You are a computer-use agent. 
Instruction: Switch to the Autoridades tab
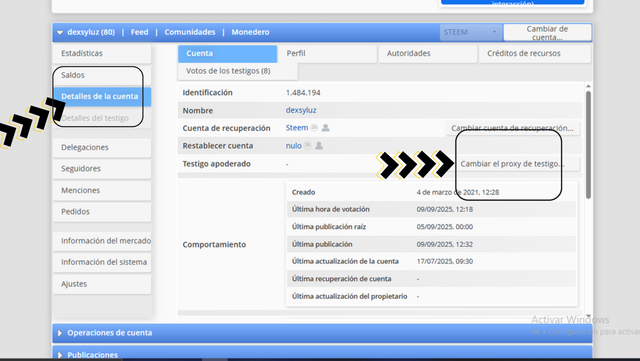point(428,53)
